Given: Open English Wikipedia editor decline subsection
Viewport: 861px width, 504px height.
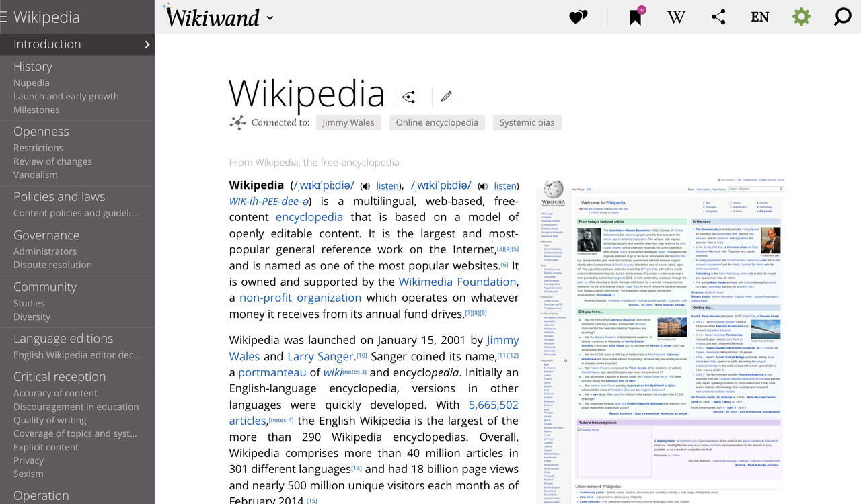Looking at the screenshot, I should tap(77, 355).
